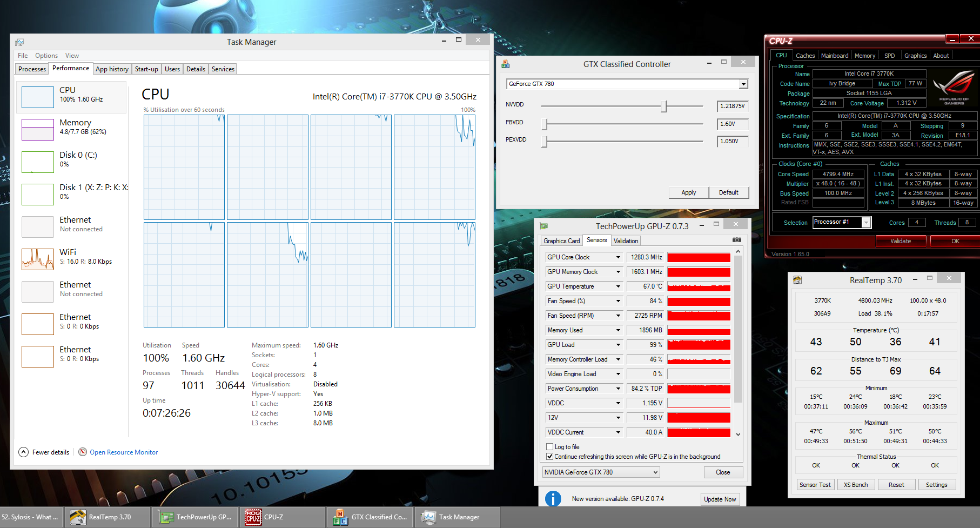
Task: Uncheck Continue refreshing in background
Action: [x=550, y=457]
